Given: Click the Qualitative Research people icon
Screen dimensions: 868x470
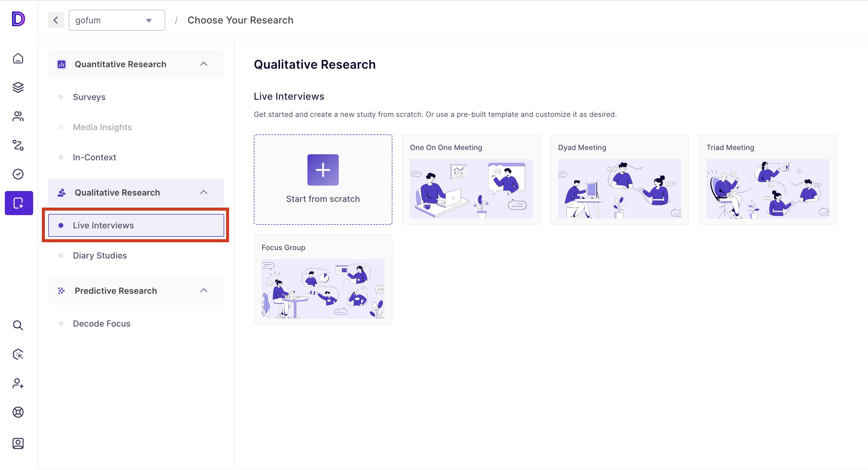Looking at the screenshot, I should pyautogui.click(x=61, y=193).
